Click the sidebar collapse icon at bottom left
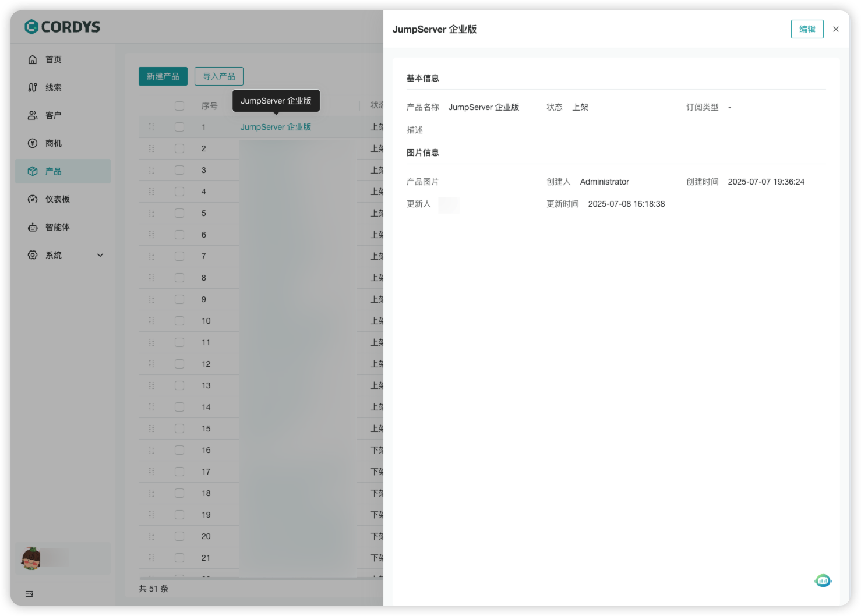This screenshot has height=616, width=861. point(29,594)
